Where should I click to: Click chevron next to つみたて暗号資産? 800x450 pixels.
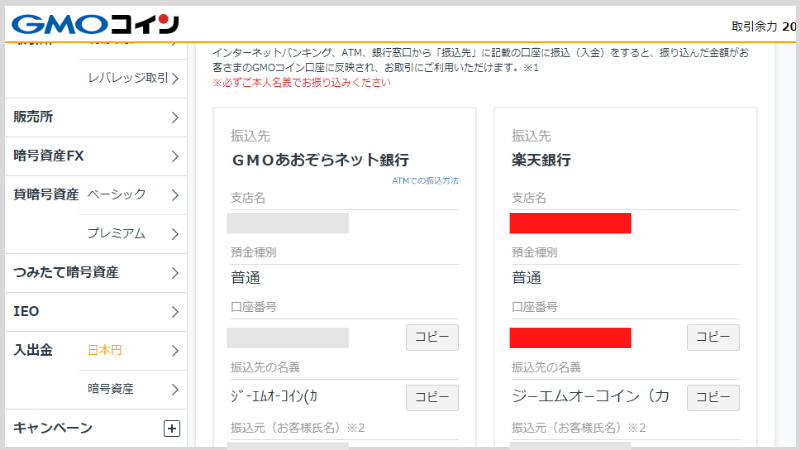point(175,273)
